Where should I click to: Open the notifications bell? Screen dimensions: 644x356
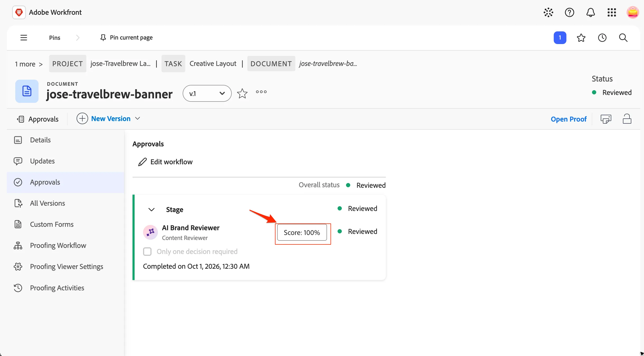coord(591,12)
